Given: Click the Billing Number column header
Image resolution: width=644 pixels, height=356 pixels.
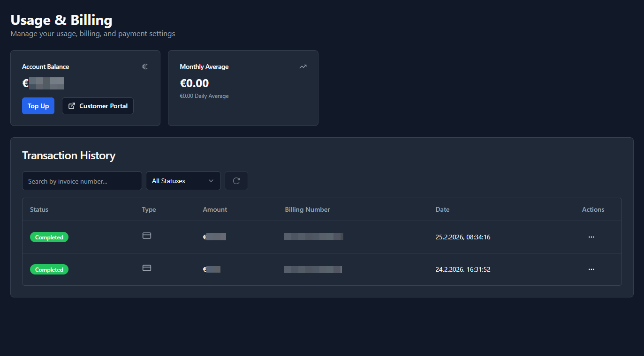Looking at the screenshot, I should click(307, 209).
